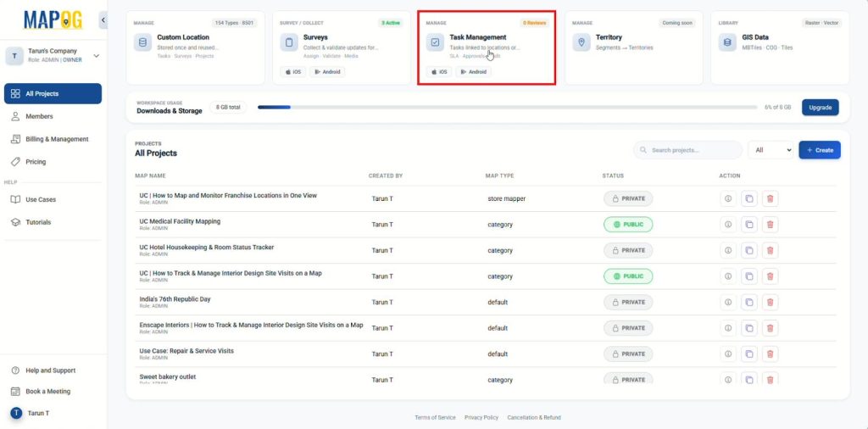Toggle PUBLIC status of UC Interior Design project
This screenshot has height=429, width=868.
point(628,276)
